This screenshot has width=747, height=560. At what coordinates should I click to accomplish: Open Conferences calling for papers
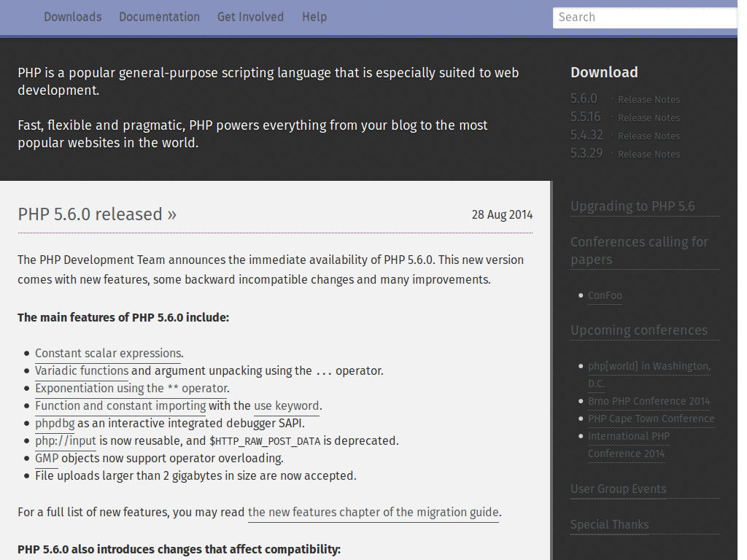point(639,251)
